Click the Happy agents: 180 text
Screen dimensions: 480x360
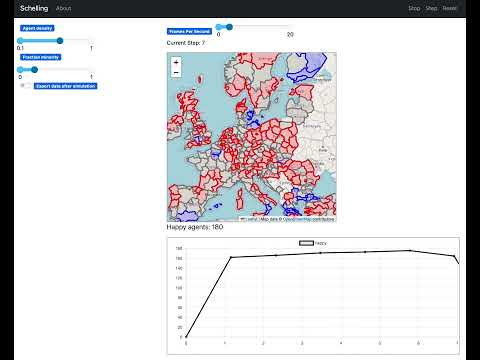click(195, 227)
